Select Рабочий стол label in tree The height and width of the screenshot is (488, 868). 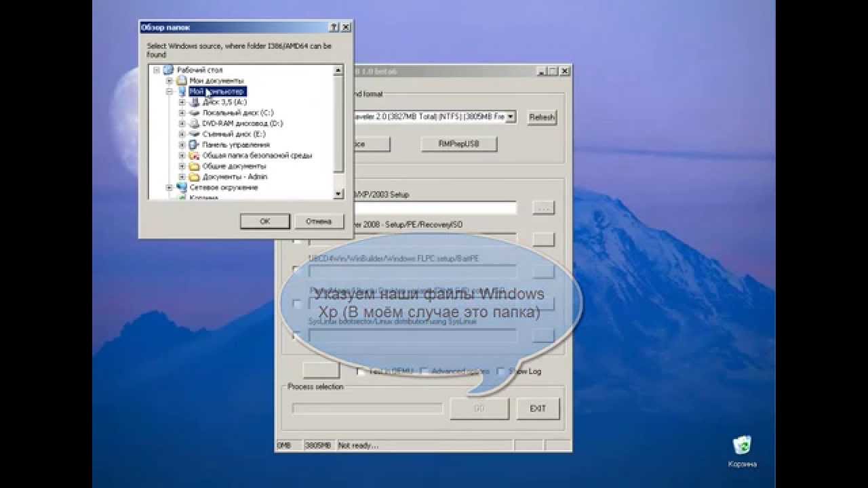(x=199, y=70)
